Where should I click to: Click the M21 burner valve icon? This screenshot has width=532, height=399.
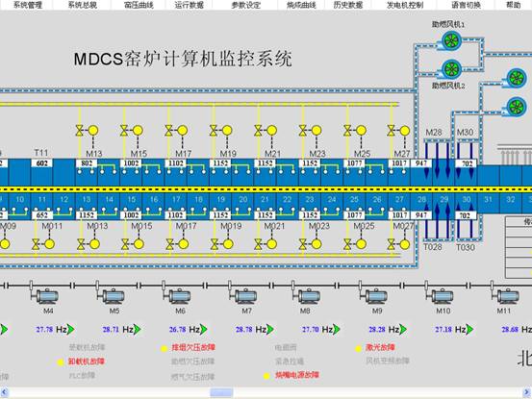[x=258, y=131]
